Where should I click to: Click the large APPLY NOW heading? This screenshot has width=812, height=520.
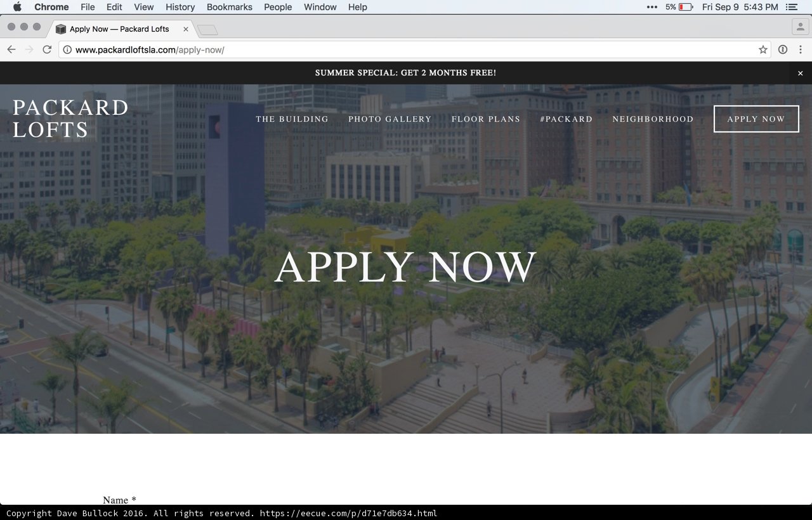tap(405, 267)
